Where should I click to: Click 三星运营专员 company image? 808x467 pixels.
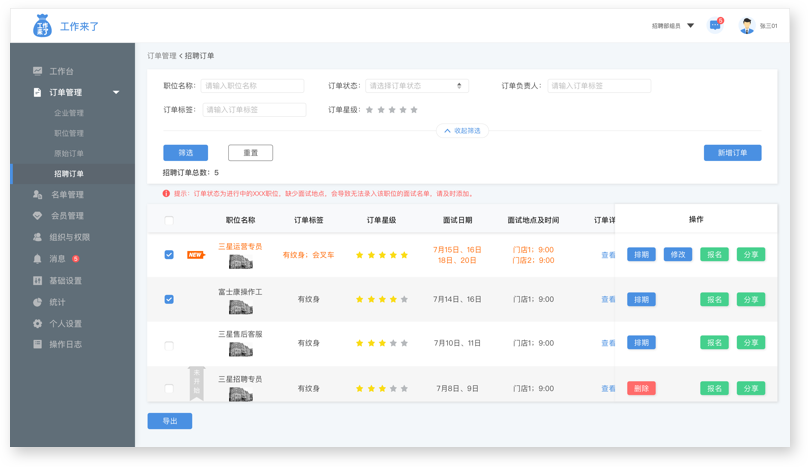tap(241, 262)
